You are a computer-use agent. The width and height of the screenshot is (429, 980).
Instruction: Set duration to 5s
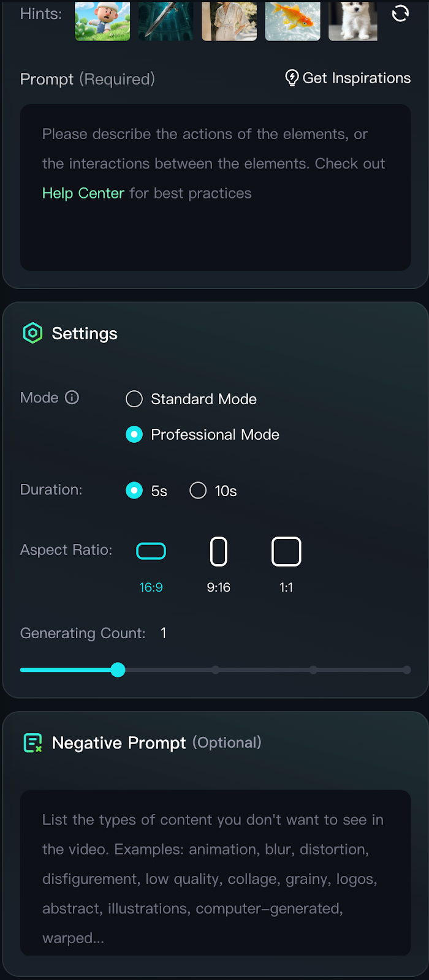tap(134, 491)
